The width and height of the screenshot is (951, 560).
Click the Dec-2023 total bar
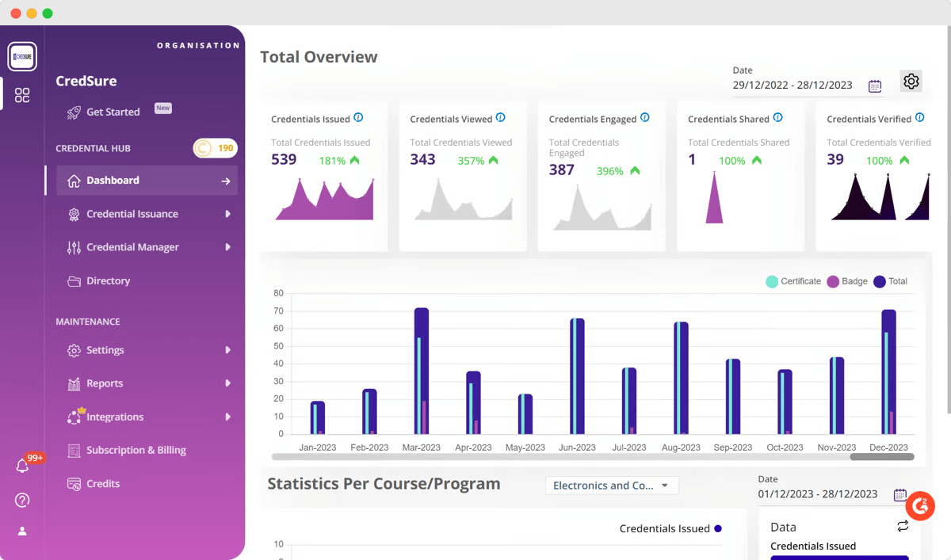(888, 371)
